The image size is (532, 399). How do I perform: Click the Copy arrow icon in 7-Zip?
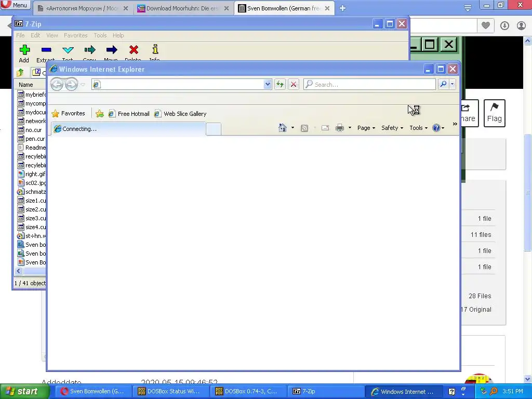point(89,50)
